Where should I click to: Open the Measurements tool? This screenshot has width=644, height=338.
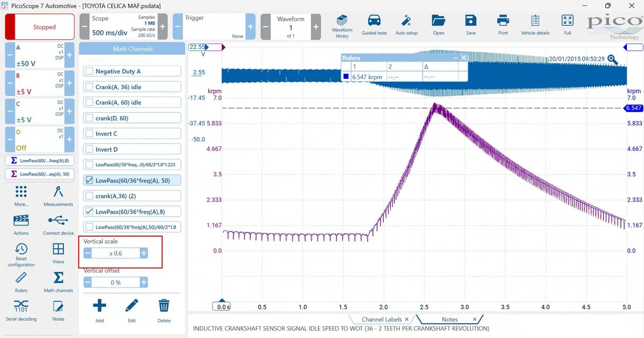tap(58, 196)
